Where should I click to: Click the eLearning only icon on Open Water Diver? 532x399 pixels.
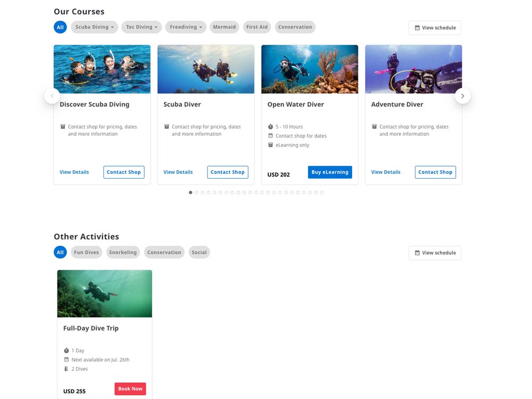click(x=271, y=145)
